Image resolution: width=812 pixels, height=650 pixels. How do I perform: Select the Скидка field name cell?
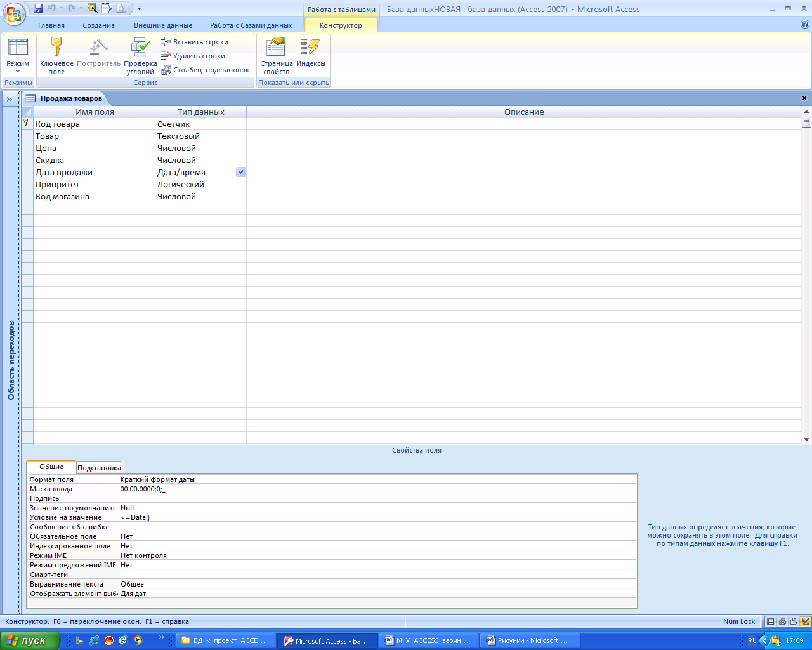(94, 161)
